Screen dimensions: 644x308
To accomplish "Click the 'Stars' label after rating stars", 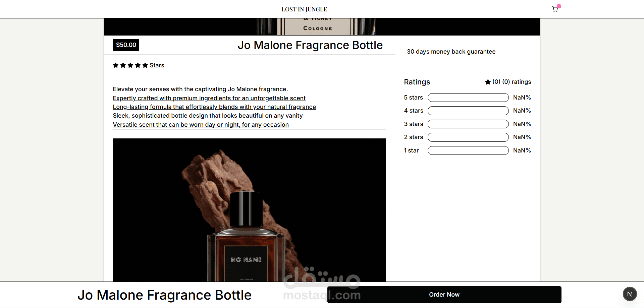I will point(157,65).
